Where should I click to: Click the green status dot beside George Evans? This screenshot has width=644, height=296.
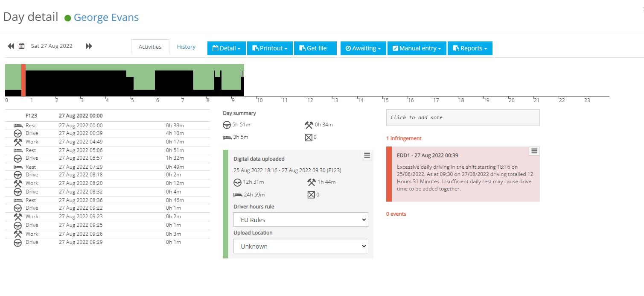click(67, 18)
